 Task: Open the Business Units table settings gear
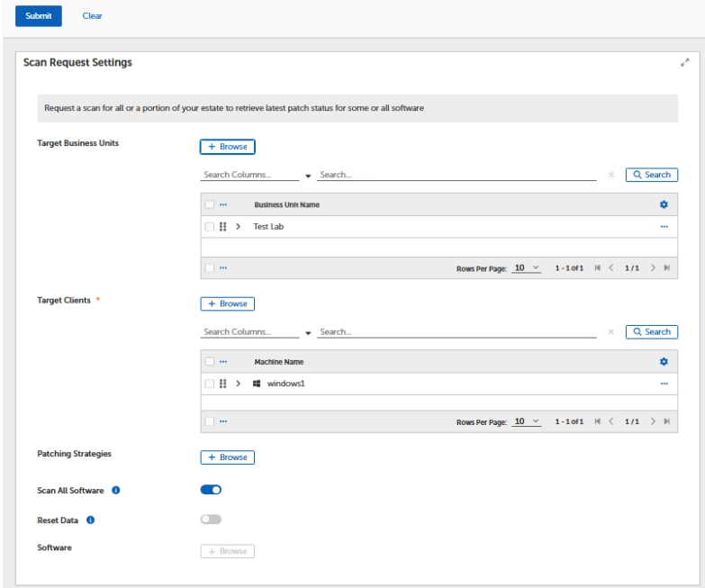point(664,204)
